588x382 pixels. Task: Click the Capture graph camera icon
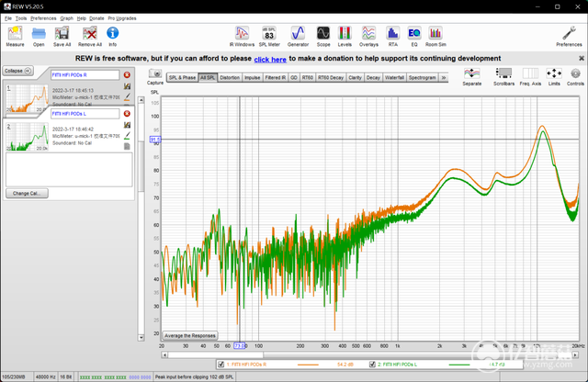point(155,76)
